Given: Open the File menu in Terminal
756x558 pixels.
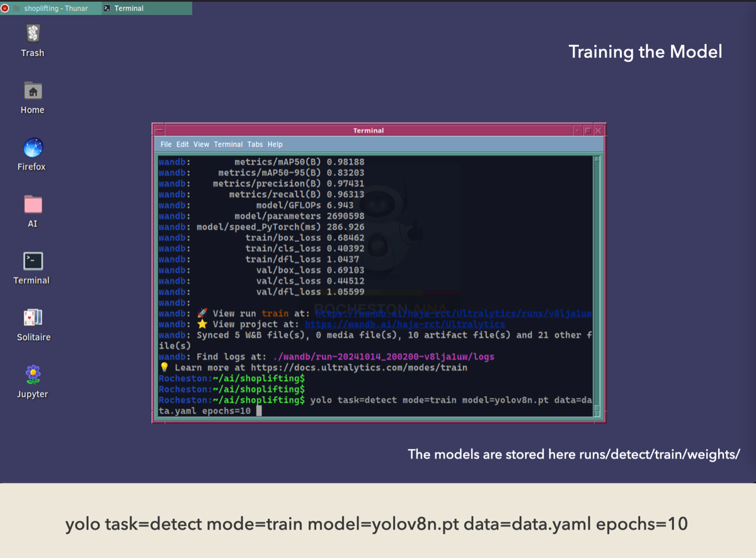Looking at the screenshot, I should [x=166, y=144].
